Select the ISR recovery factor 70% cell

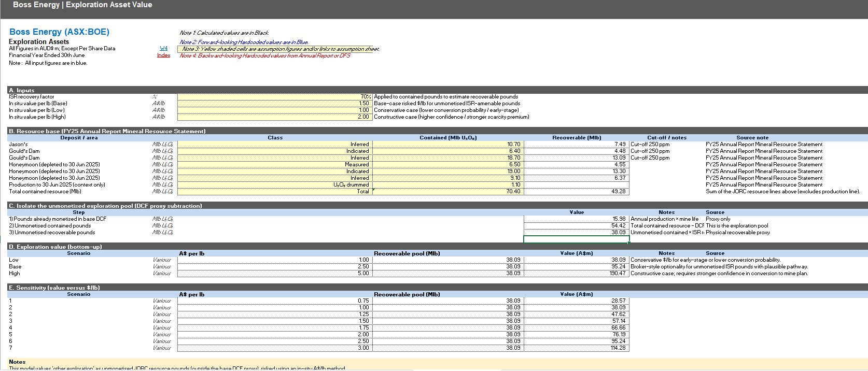click(x=275, y=96)
